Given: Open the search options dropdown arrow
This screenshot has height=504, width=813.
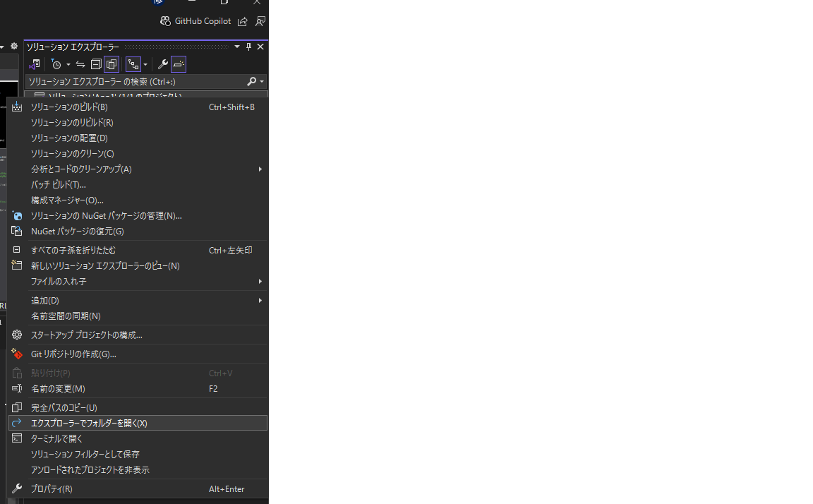Looking at the screenshot, I should [x=262, y=81].
